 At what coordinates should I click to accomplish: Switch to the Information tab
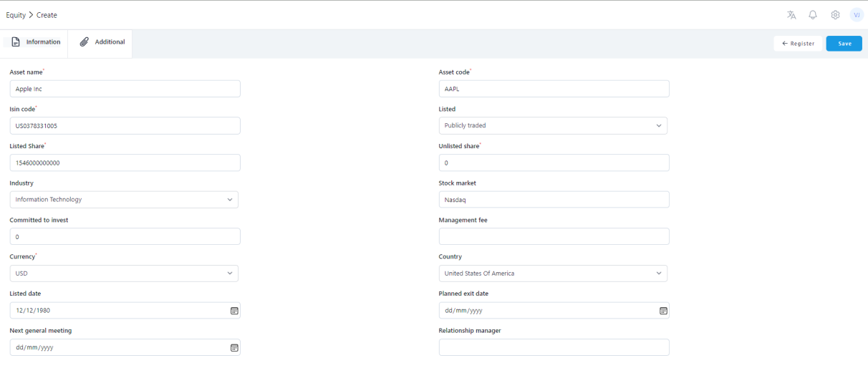tap(36, 42)
